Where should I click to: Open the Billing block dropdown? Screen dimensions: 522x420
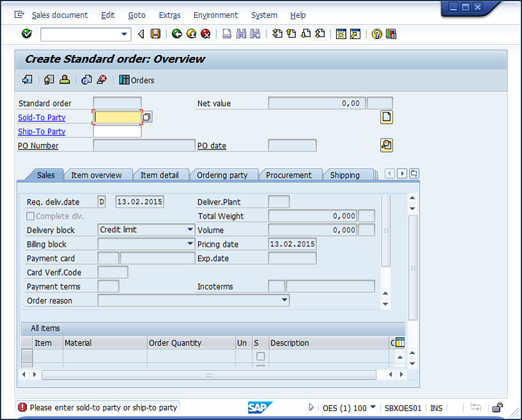point(190,244)
